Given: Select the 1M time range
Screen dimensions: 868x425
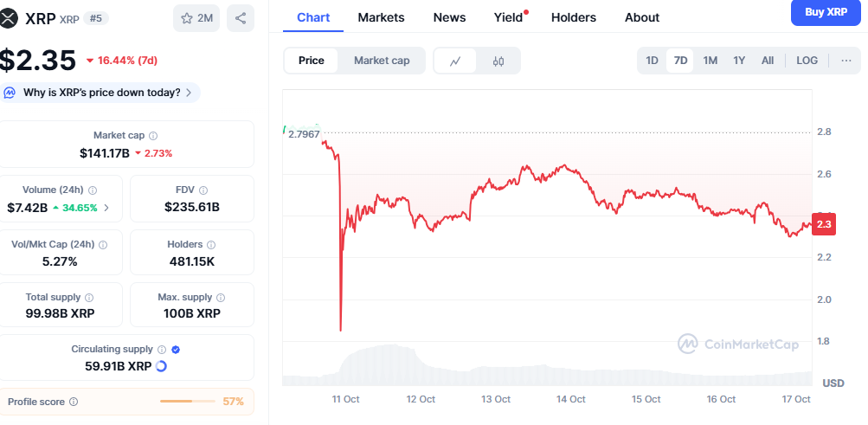Looking at the screenshot, I should coord(710,61).
